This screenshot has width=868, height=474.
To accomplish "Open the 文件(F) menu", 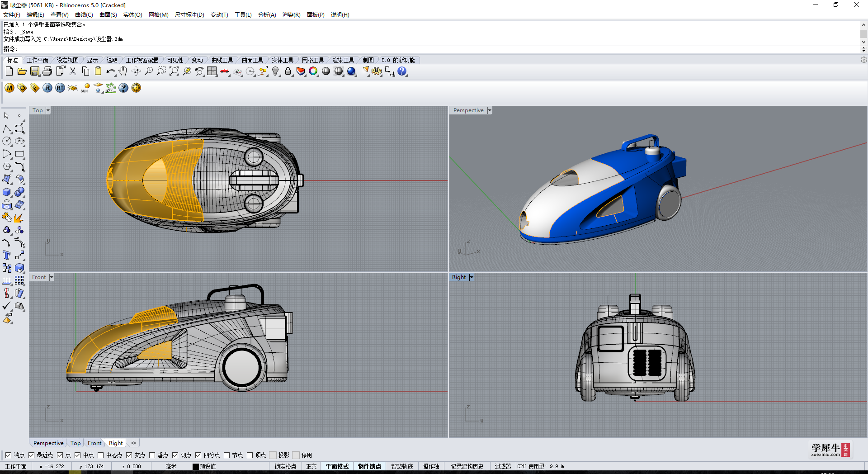I will pos(12,15).
